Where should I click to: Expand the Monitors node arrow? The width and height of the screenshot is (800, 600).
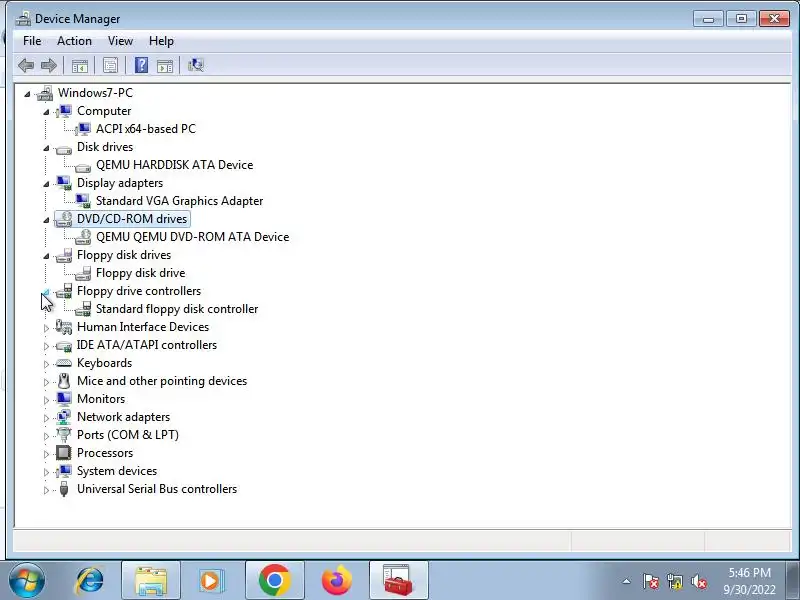46,401
